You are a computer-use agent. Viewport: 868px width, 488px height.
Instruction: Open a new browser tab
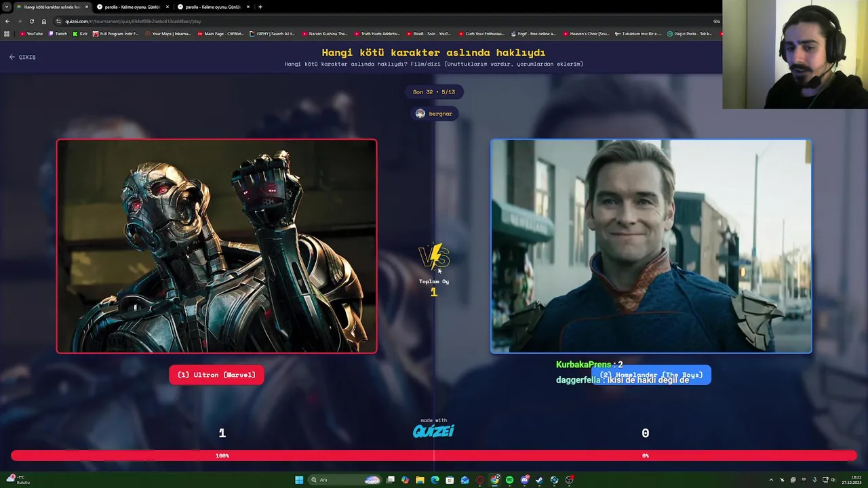pos(260,7)
